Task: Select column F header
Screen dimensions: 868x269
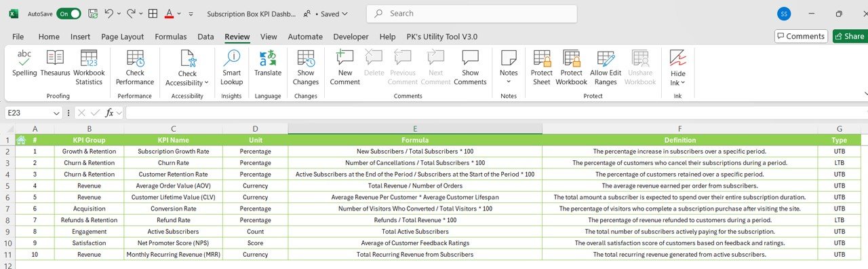Action: click(x=679, y=129)
